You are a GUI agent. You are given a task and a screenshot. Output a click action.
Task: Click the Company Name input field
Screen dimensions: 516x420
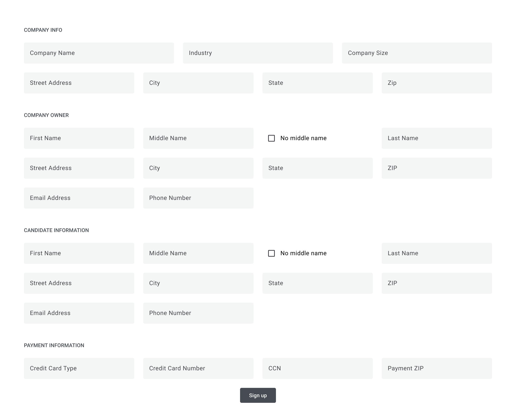click(99, 53)
